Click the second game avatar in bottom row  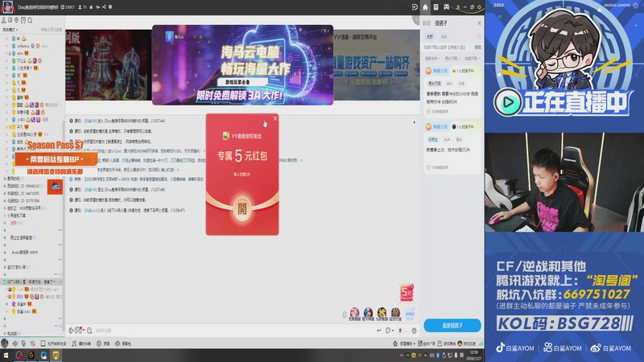[x=368, y=312]
